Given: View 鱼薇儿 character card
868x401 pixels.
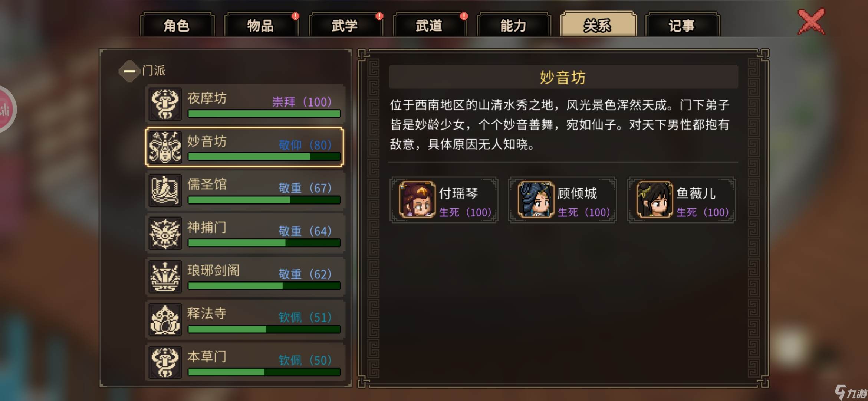Looking at the screenshot, I should point(681,200).
